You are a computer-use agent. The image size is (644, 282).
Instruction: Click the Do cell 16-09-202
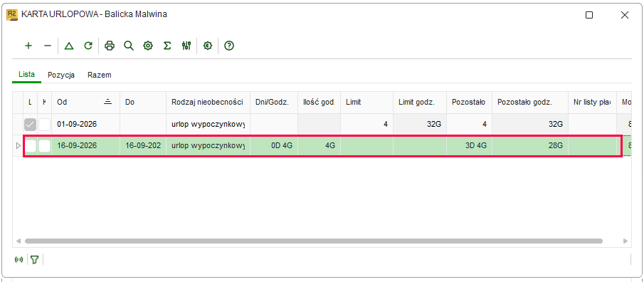click(143, 145)
